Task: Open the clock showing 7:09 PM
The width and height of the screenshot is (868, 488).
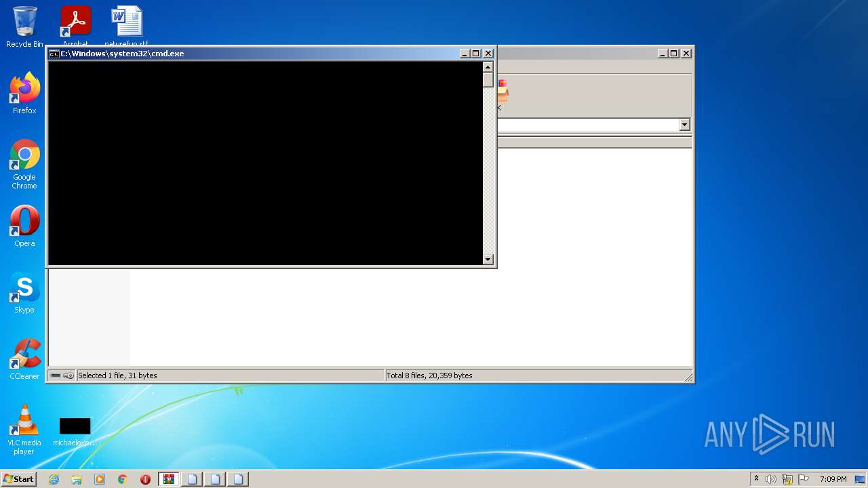Action: (x=833, y=479)
